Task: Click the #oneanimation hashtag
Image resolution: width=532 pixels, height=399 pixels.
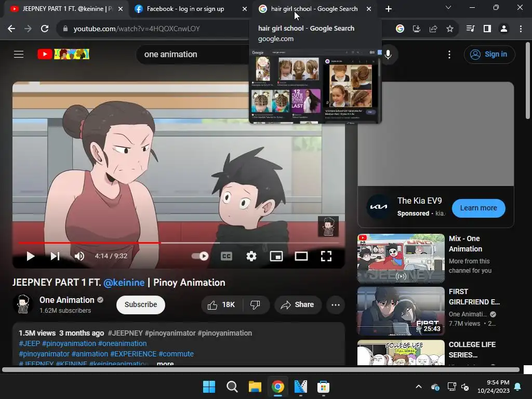Action: (x=122, y=344)
